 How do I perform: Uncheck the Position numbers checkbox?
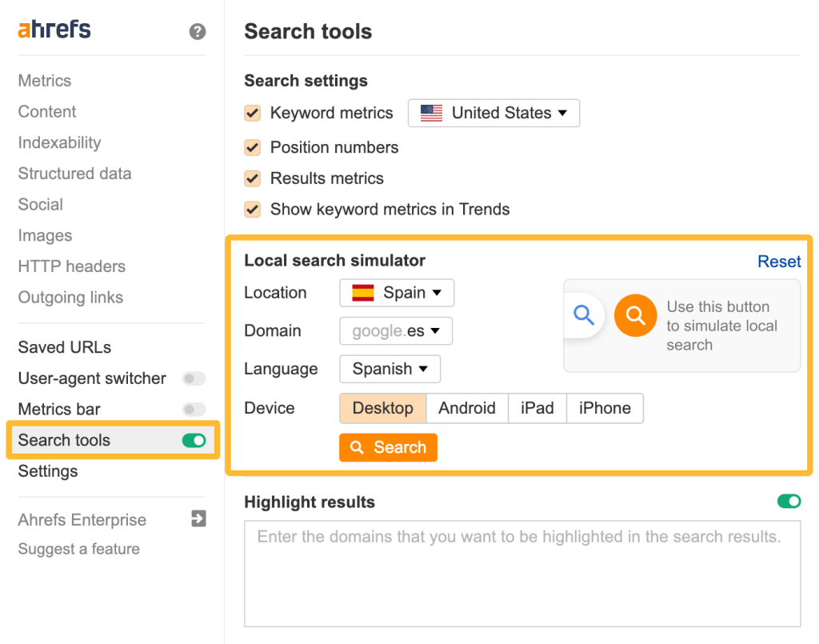(252, 147)
